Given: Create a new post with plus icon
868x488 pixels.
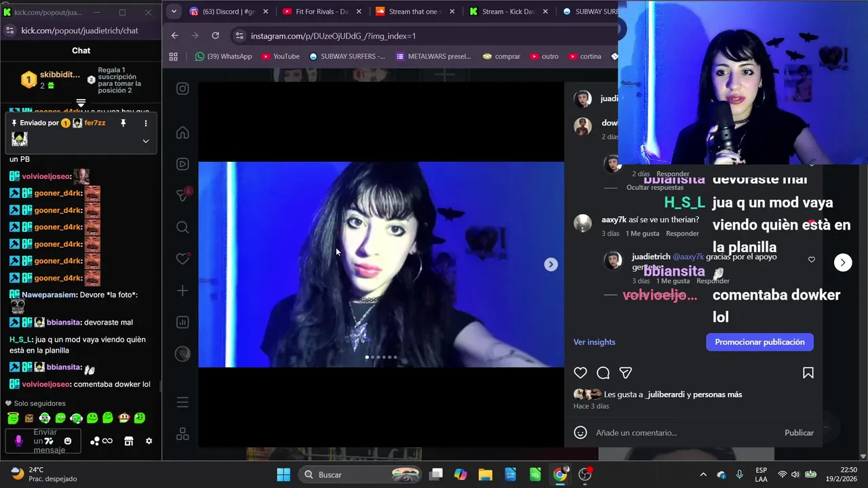Looking at the screenshot, I should [x=182, y=291].
